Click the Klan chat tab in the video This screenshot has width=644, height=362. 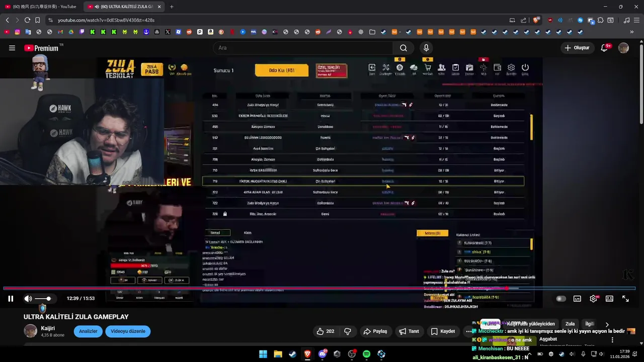coord(248,233)
